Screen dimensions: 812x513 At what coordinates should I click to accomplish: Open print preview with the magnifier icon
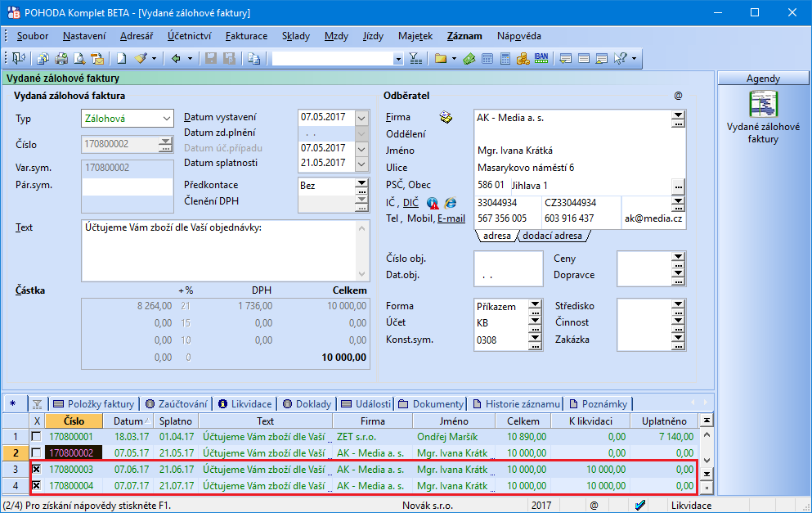click(x=79, y=59)
